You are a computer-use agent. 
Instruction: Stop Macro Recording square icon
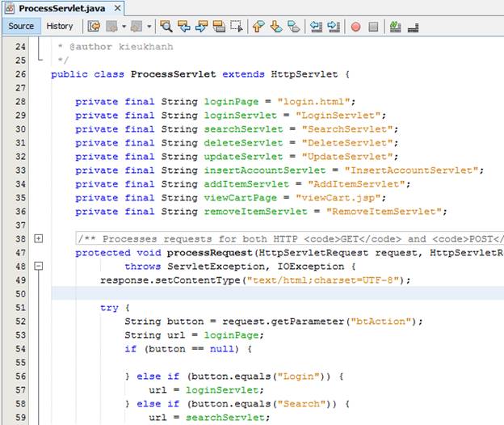coord(373,27)
